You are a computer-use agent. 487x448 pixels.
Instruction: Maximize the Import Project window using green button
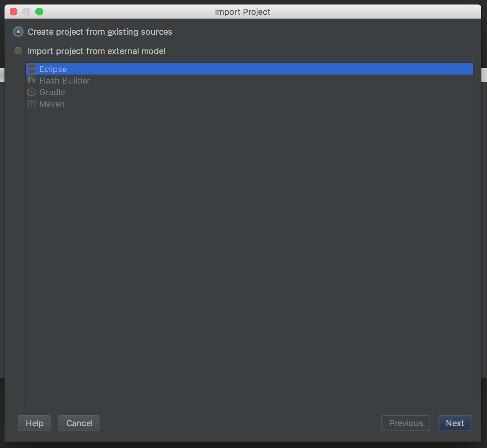[x=39, y=12]
